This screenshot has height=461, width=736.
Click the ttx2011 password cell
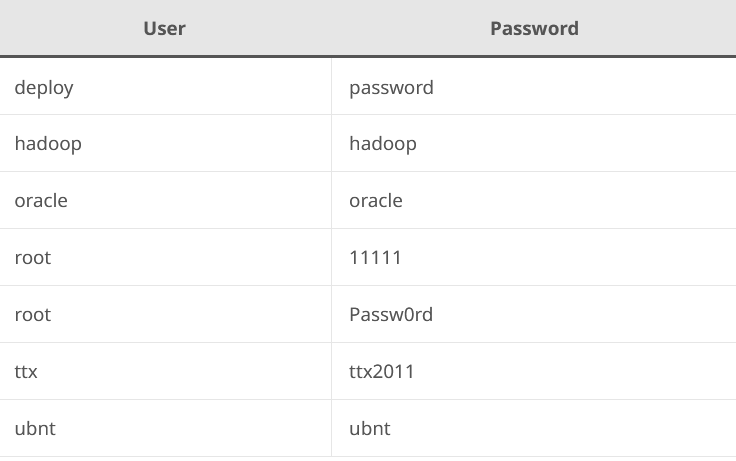tap(533, 371)
